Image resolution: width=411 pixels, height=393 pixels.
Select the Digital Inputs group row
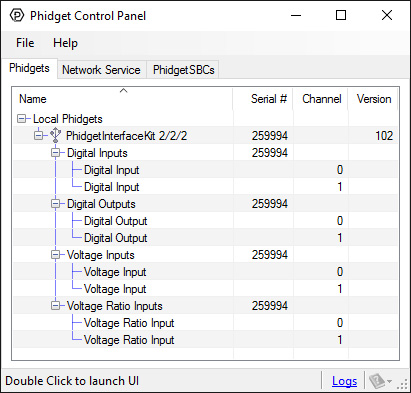pos(205,153)
